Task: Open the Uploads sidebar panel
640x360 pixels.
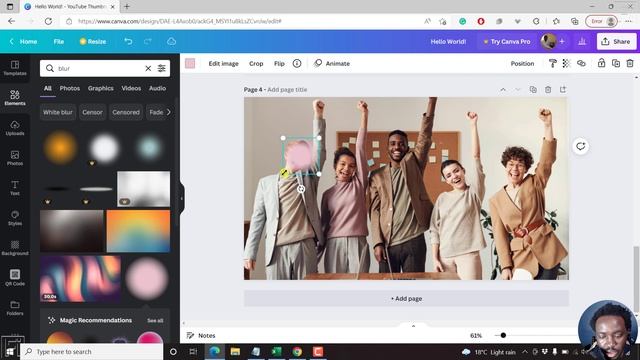Action: tap(15, 128)
